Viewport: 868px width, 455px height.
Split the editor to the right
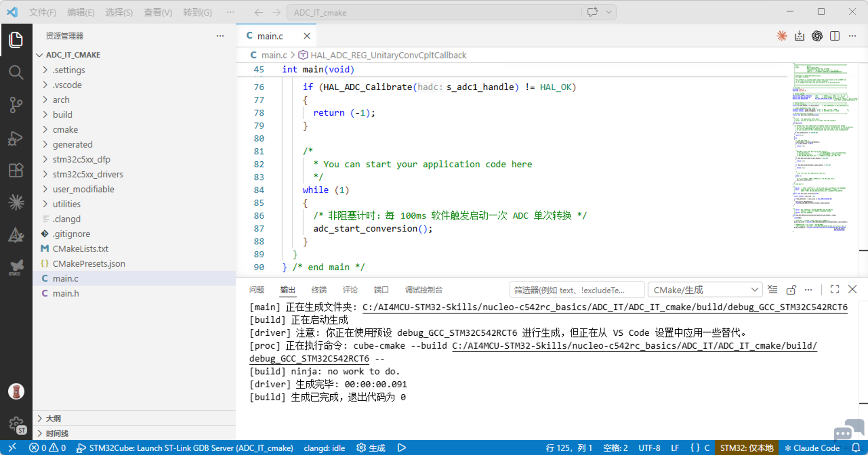tap(835, 36)
